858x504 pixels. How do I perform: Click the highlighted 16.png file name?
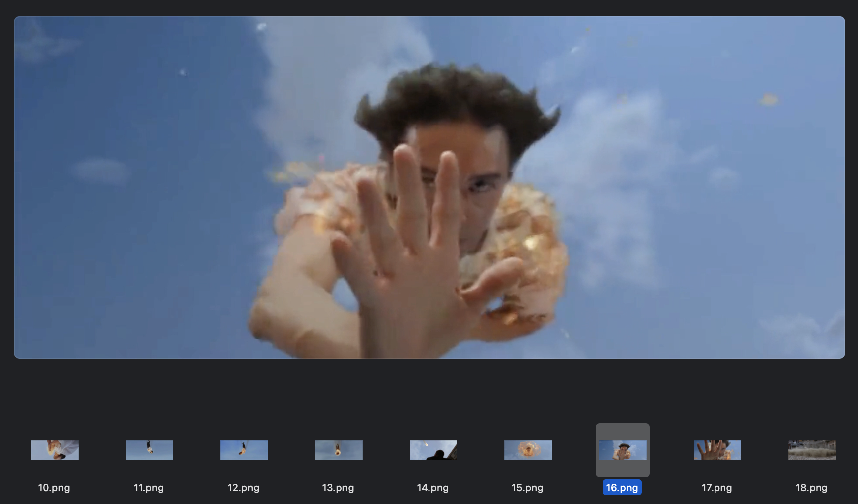point(622,488)
